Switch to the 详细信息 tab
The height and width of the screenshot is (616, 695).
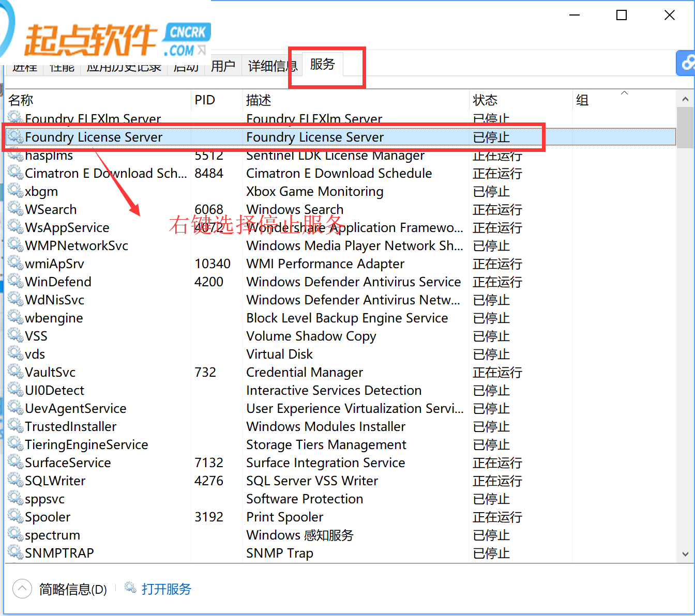coord(273,66)
